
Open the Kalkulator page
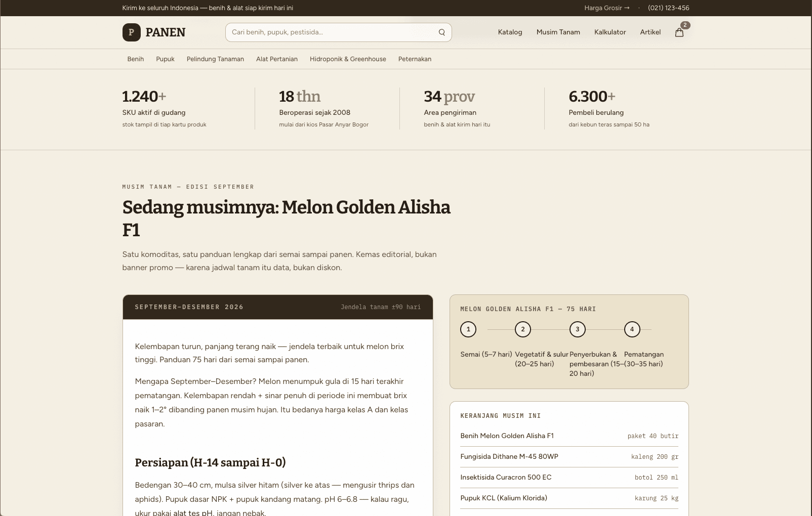[x=610, y=32]
